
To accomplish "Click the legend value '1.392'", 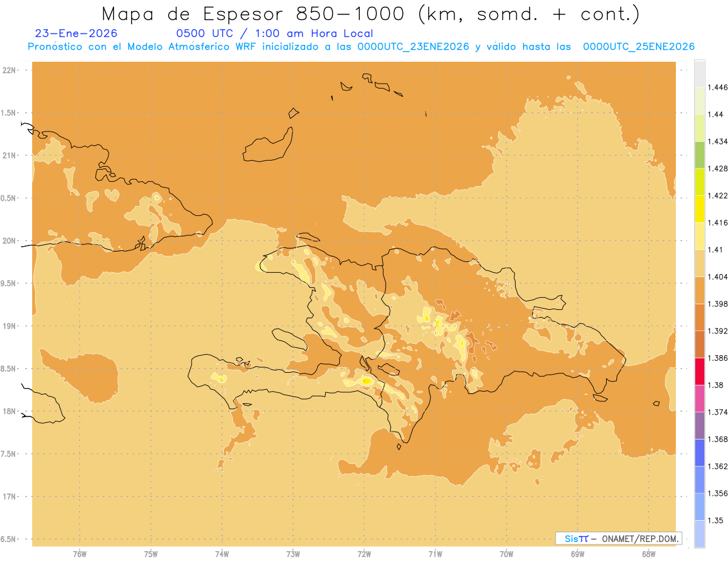I will click(x=718, y=331).
